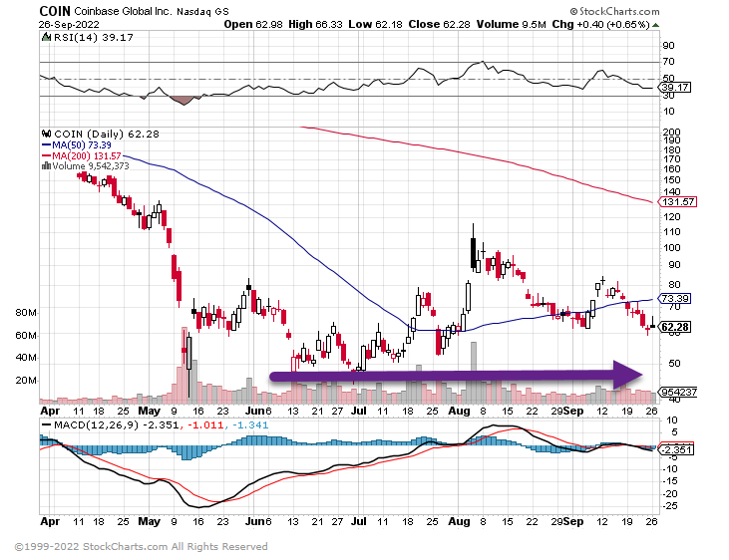Click the Close 62.28 value in the header
This screenshot has height=560, width=729.
[x=440, y=24]
